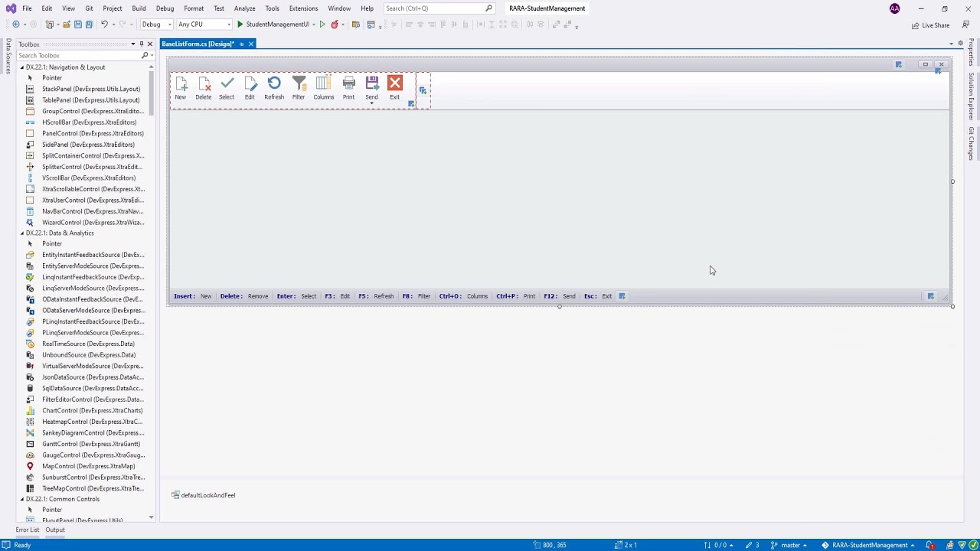Click the Hot Reload flame icon
Viewport: 980px width, 551px height.
335,24
